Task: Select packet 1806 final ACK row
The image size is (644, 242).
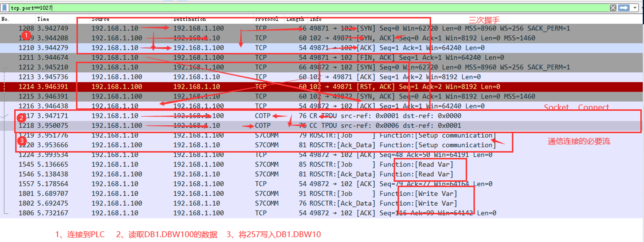Action: 250,213
